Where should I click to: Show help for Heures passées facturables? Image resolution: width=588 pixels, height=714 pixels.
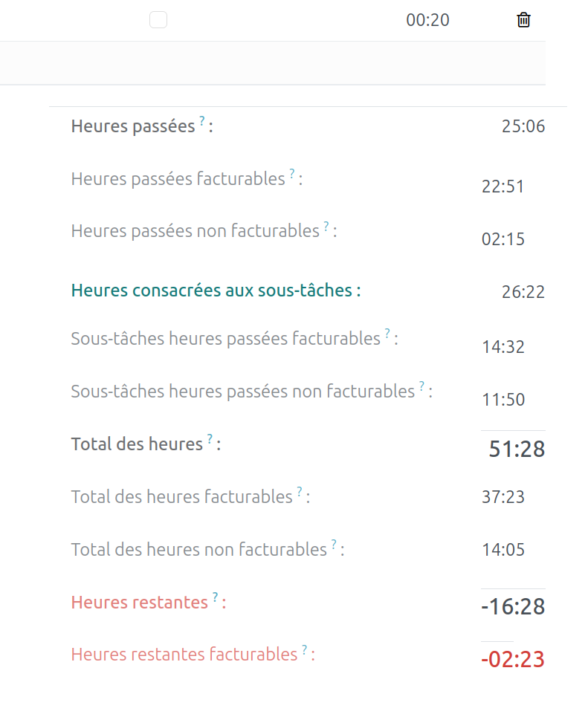point(292,174)
